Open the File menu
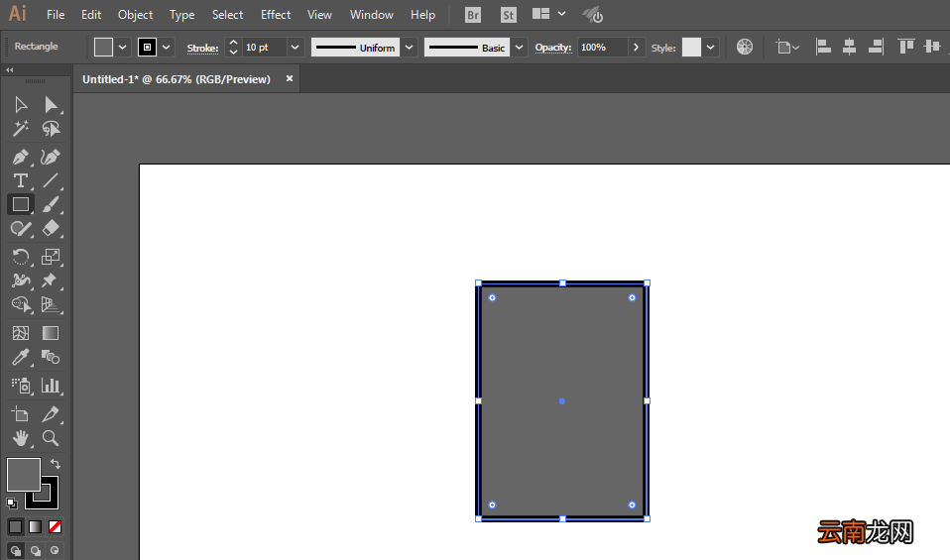 (x=56, y=15)
